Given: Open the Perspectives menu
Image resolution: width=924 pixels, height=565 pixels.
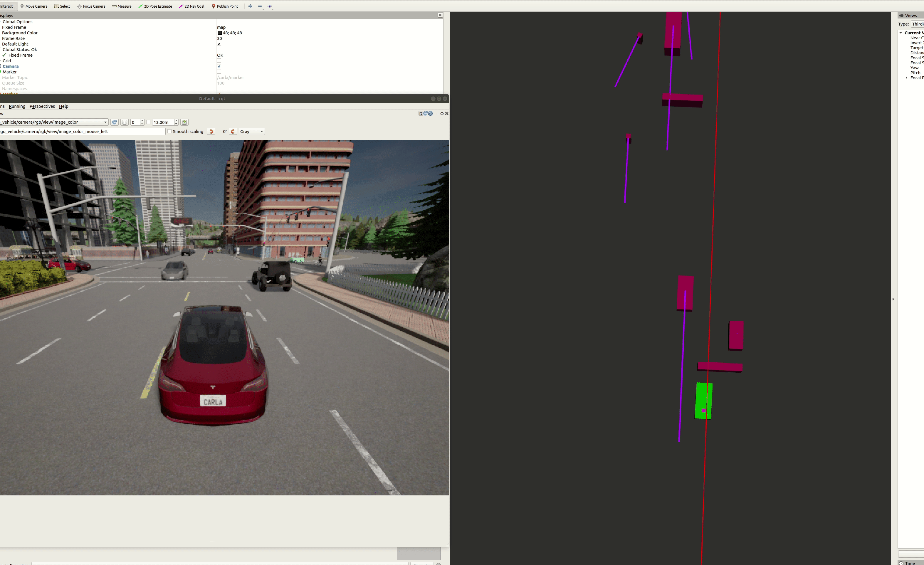Looking at the screenshot, I should (42, 107).
